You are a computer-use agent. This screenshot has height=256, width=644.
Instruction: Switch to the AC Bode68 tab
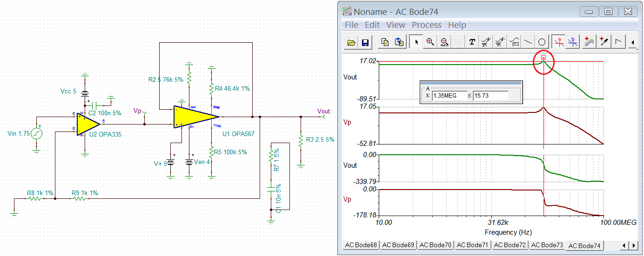coord(361,245)
